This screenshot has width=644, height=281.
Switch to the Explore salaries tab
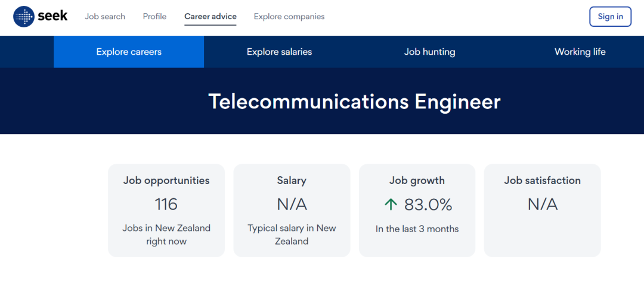(x=279, y=52)
